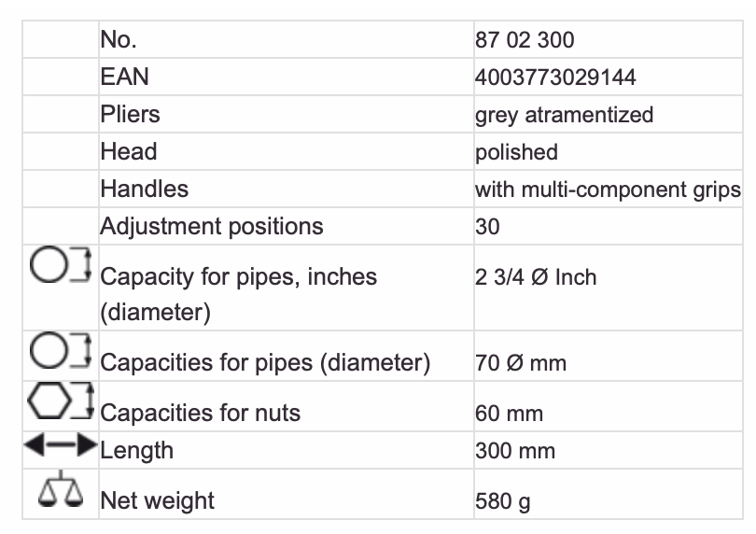Select the article number 87 02 300
756x534 pixels.
[x=525, y=39]
